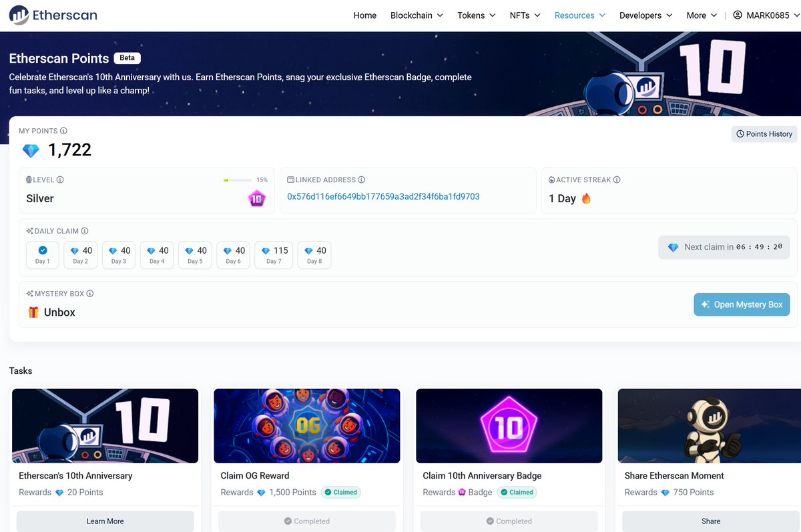Click the diamond icon beside 1,500 Points
The image size is (801, 532).
[261, 493]
